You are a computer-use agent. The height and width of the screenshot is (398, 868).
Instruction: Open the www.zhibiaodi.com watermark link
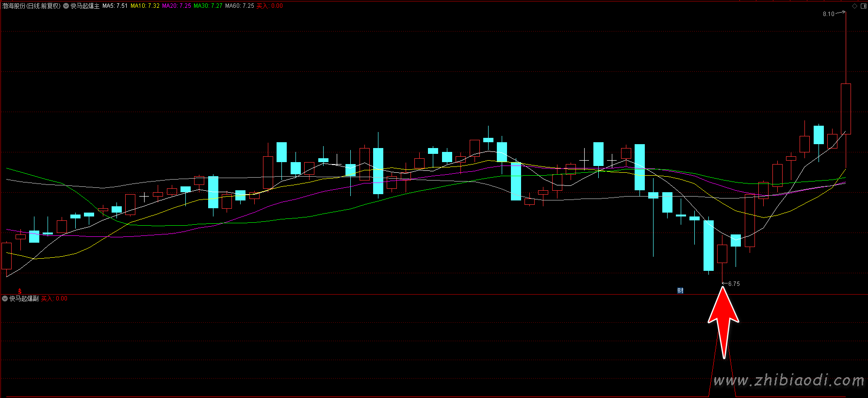tap(788, 381)
